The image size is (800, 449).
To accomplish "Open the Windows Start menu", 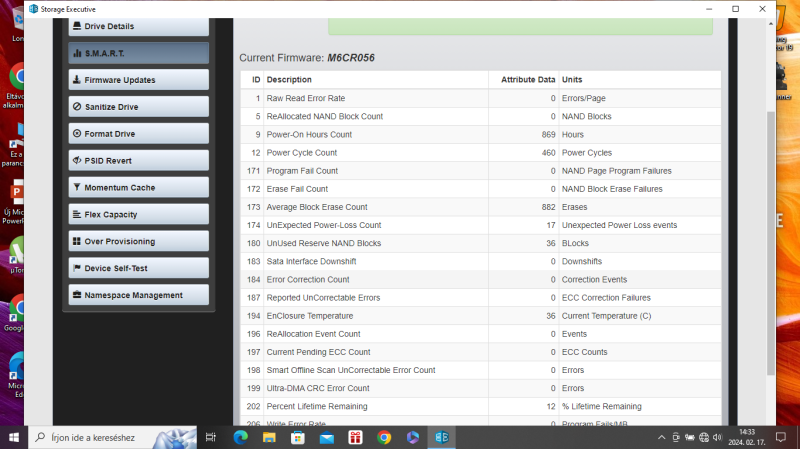I will pyautogui.click(x=14, y=437).
